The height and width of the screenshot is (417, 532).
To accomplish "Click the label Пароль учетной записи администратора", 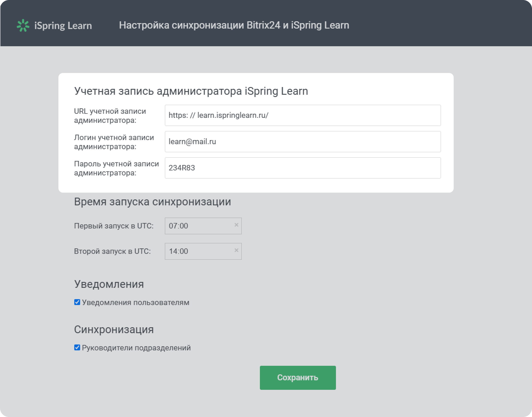I will click(116, 168).
